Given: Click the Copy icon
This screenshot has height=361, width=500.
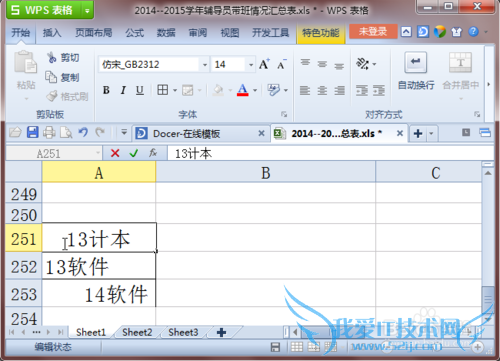Looking at the screenshot, I should pos(51,77).
